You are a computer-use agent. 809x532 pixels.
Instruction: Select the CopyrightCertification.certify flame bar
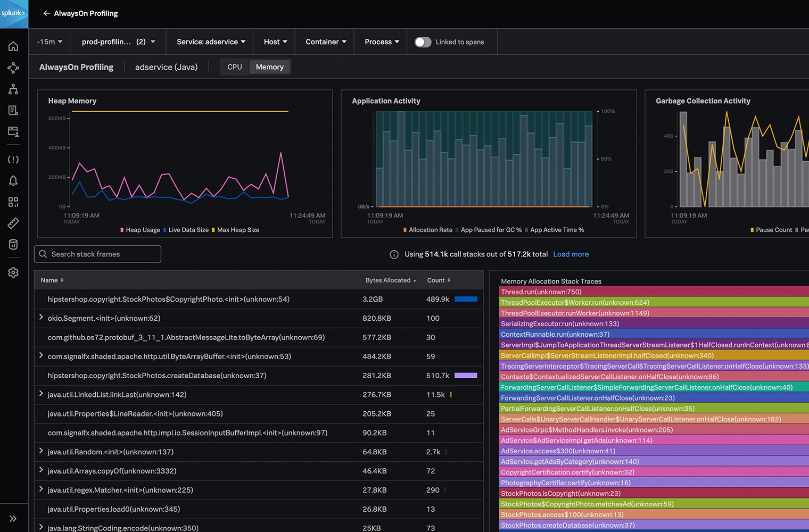point(654,472)
